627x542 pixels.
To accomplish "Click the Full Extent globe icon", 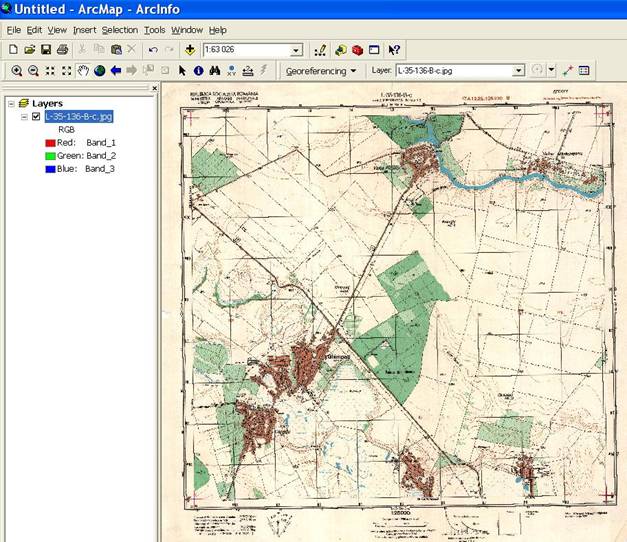I will coord(99,71).
